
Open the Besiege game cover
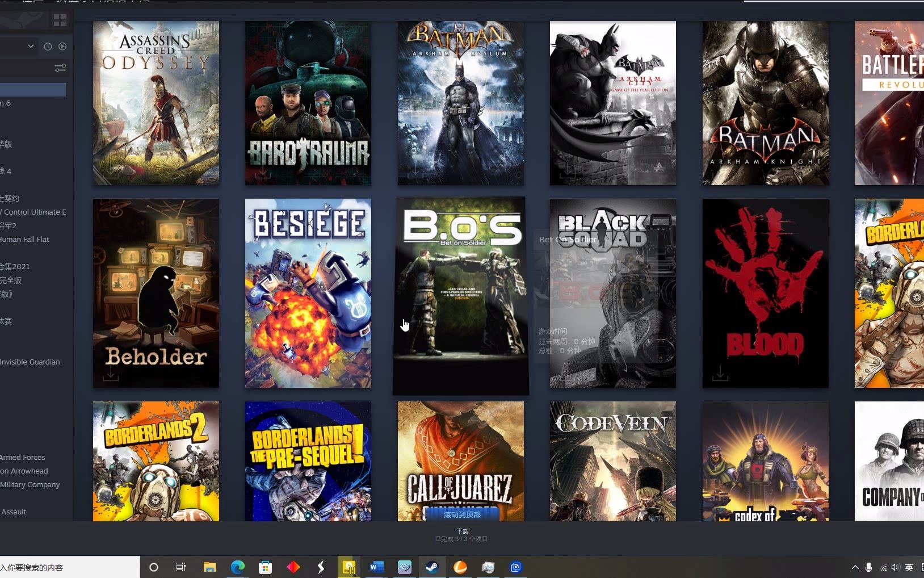(x=308, y=294)
